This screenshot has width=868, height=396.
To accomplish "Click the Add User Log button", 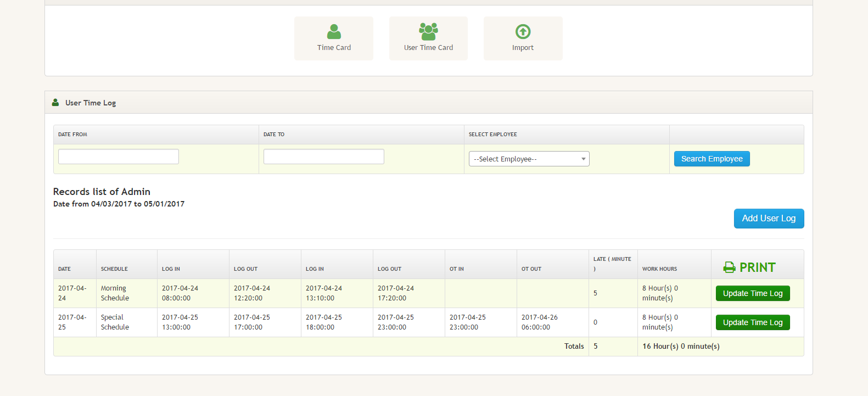I will [769, 219].
